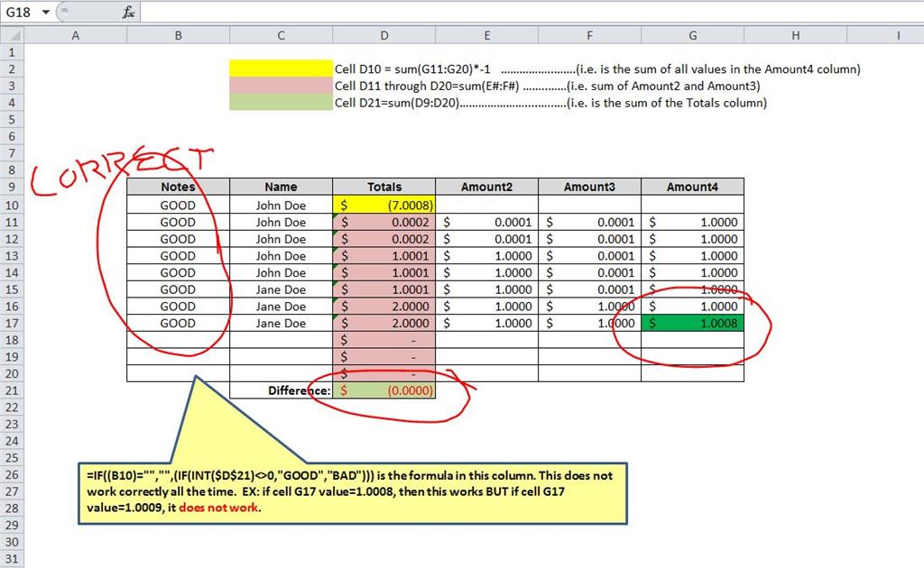Click the Notes column header cell
Screen dimensions: 924x568
[178, 187]
